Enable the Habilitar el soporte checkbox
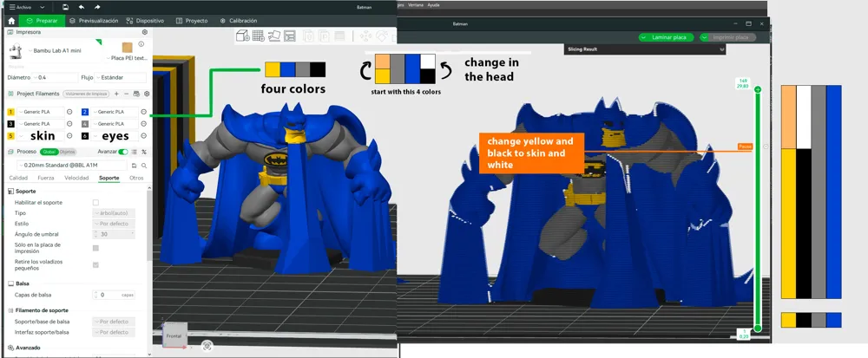The width and height of the screenshot is (868, 358). coord(95,203)
